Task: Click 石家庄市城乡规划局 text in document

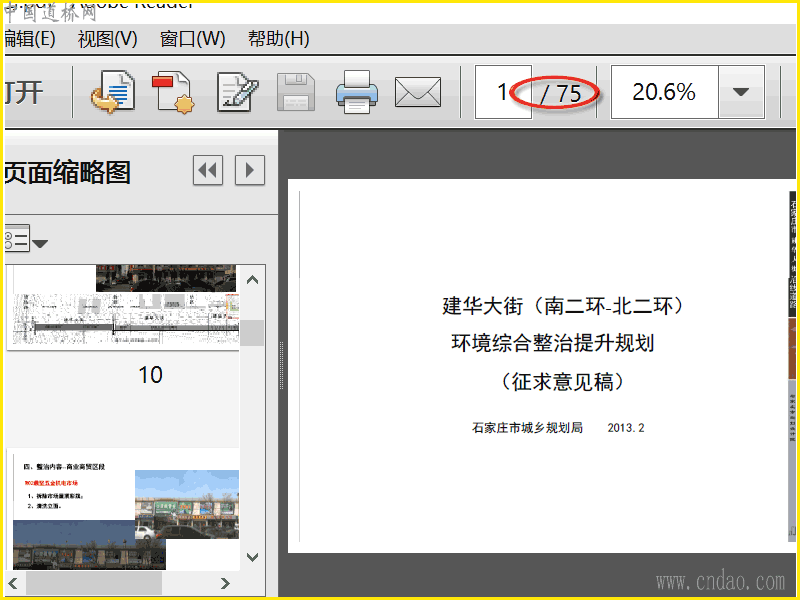Action: coord(528,428)
